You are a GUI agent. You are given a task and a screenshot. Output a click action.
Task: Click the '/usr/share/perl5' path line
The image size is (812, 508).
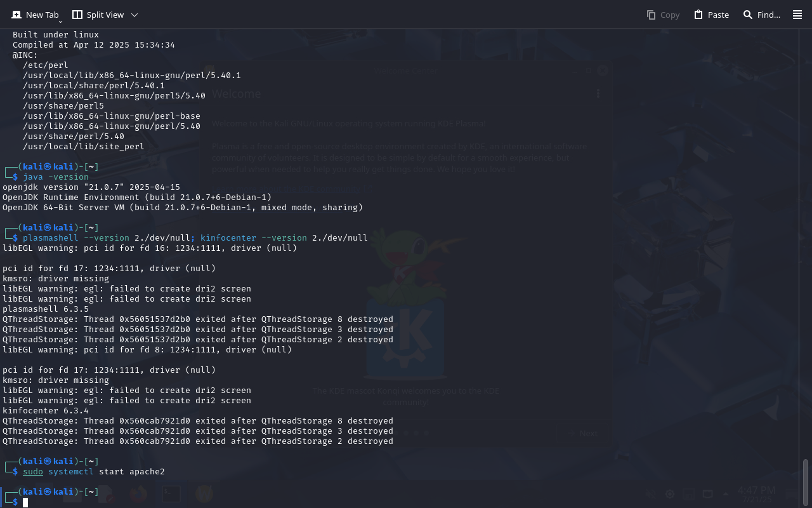(63, 105)
